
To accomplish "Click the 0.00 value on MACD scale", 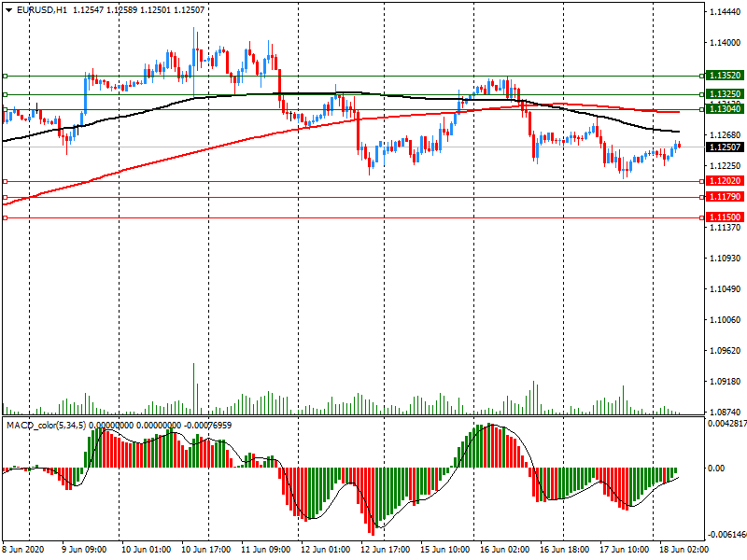I will coord(716,468).
